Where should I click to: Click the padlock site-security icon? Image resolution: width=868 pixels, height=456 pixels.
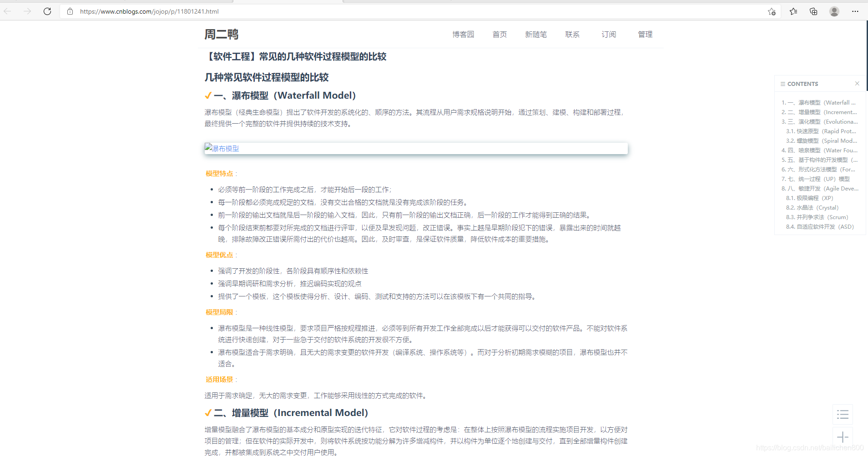[x=70, y=11]
